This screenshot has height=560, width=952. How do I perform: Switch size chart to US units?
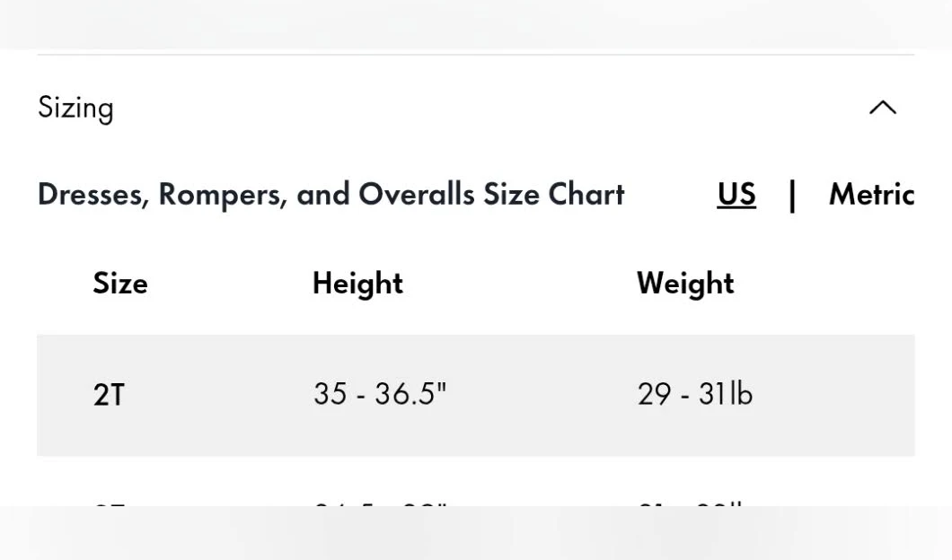tap(736, 195)
